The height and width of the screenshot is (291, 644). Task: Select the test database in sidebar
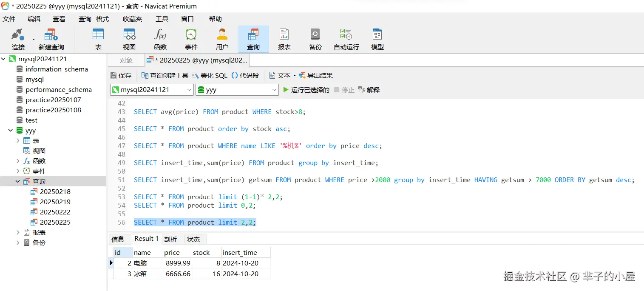(x=31, y=120)
